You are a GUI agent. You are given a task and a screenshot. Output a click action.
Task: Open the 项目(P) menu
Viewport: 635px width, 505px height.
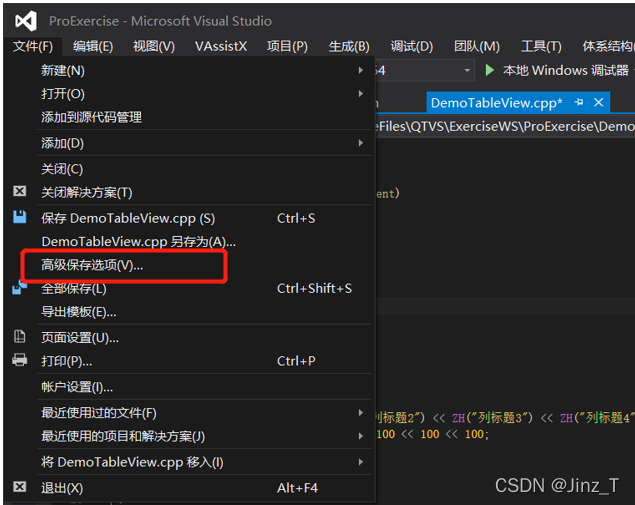click(x=287, y=47)
